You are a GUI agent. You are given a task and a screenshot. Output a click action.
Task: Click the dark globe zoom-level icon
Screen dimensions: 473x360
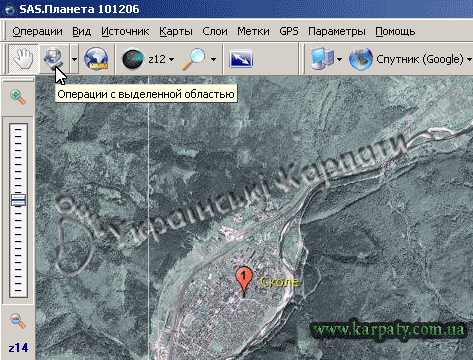(133, 59)
